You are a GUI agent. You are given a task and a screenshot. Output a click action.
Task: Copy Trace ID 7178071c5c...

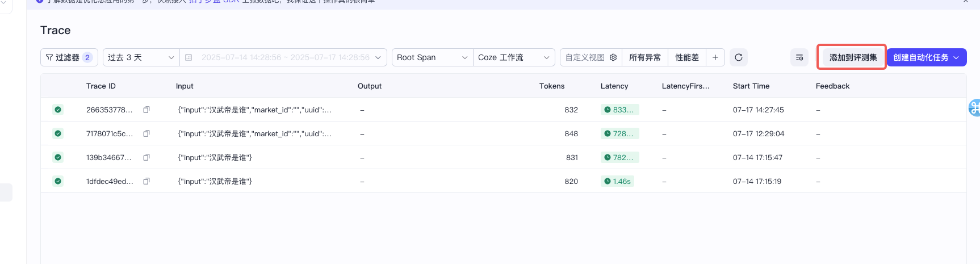146,133
